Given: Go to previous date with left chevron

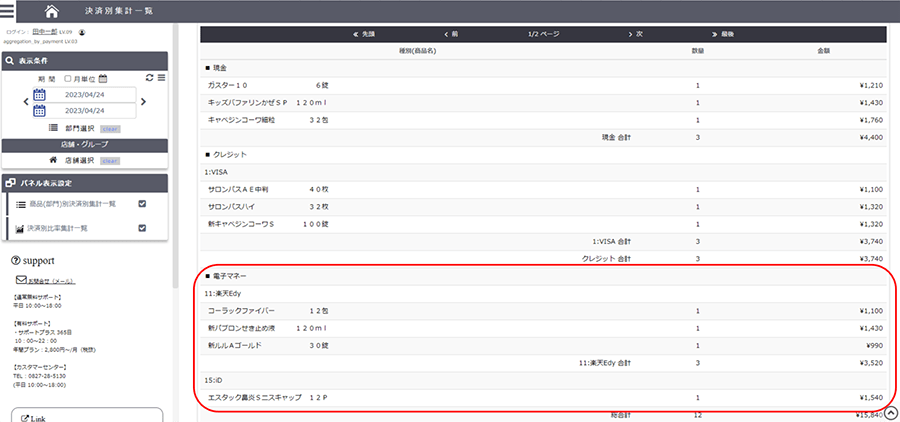Looking at the screenshot, I should [27, 102].
